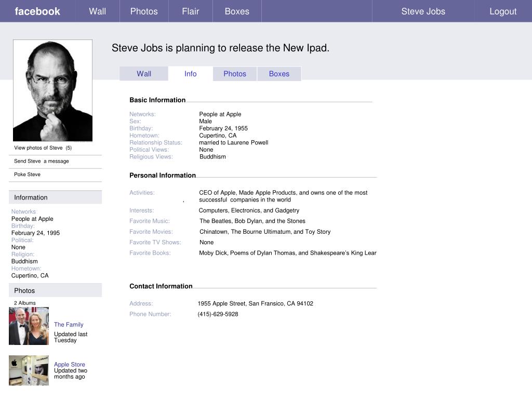
Task: Switch to the Photos profile tab
Action: pyautogui.click(x=234, y=74)
